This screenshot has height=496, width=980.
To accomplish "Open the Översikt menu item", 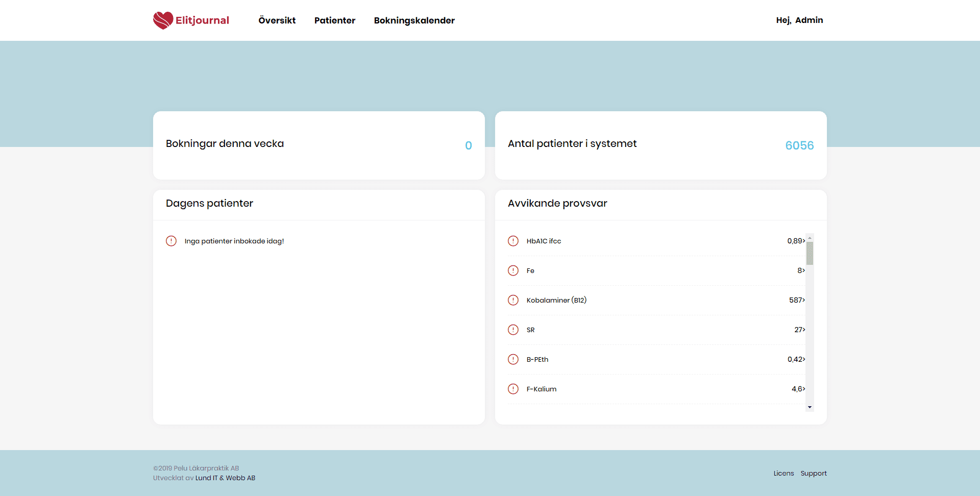I will coord(277,20).
